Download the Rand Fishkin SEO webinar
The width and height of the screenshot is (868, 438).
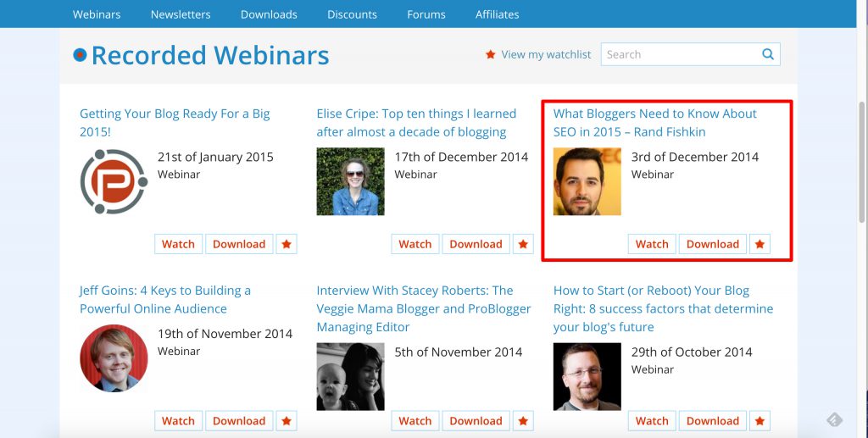click(712, 244)
